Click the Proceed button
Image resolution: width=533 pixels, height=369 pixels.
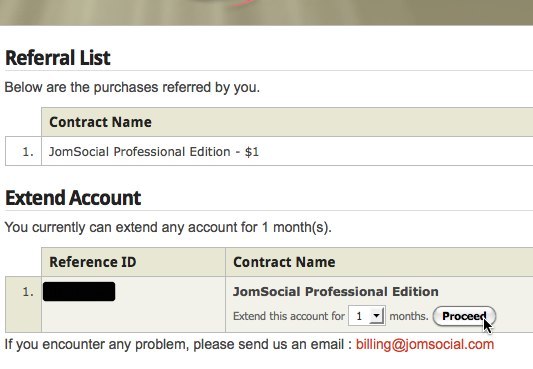tap(464, 316)
